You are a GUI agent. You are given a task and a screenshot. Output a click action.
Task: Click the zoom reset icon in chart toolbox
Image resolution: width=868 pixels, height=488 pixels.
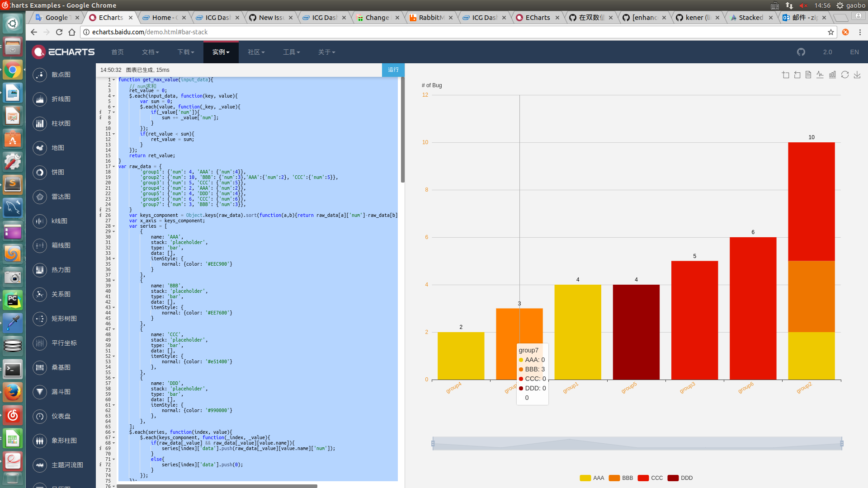(797, 75)
